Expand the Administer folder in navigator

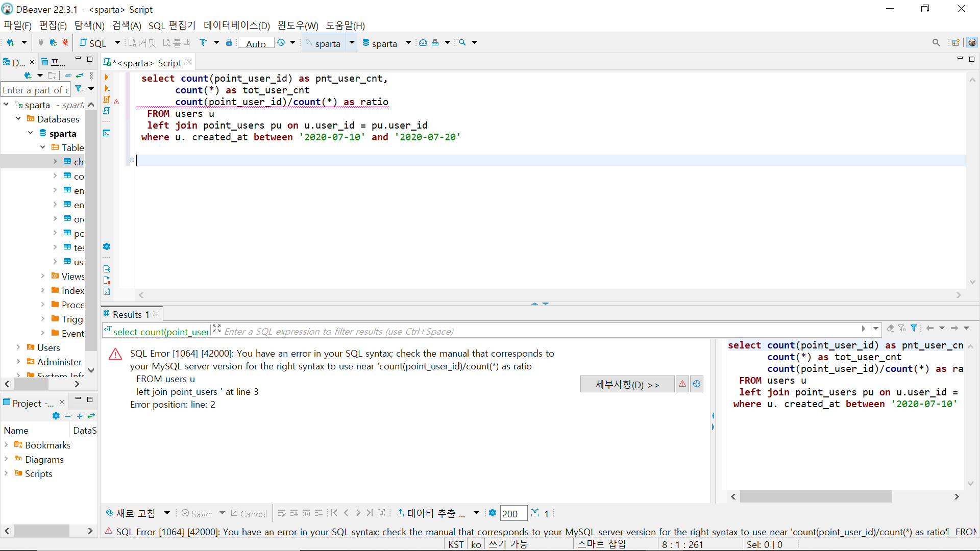click(18, 362)
